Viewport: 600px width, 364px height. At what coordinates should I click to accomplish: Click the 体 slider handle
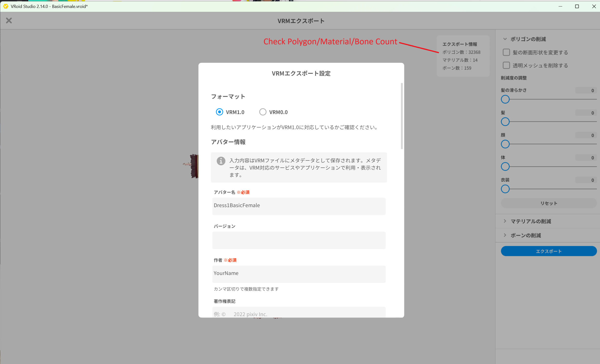(505, 166)
